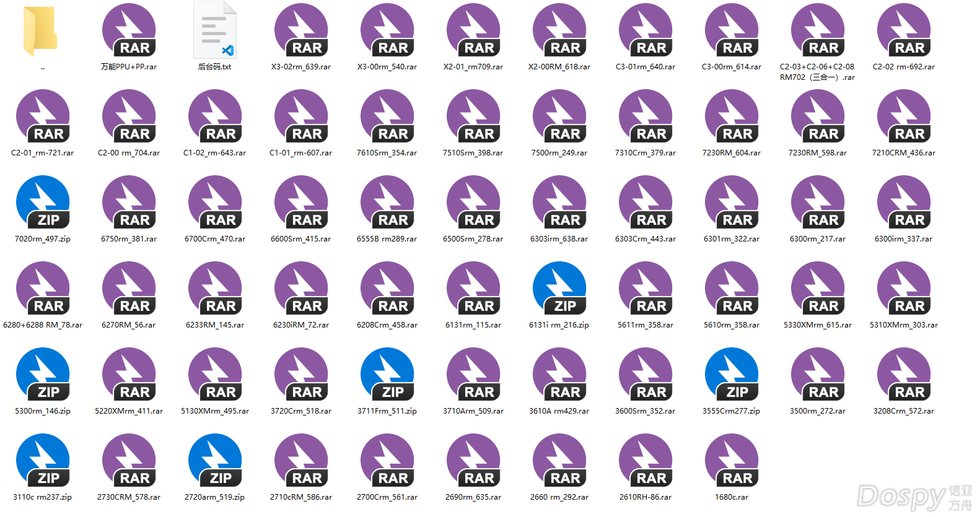Click file name 6208Crm_458.rar

point(387,325)
